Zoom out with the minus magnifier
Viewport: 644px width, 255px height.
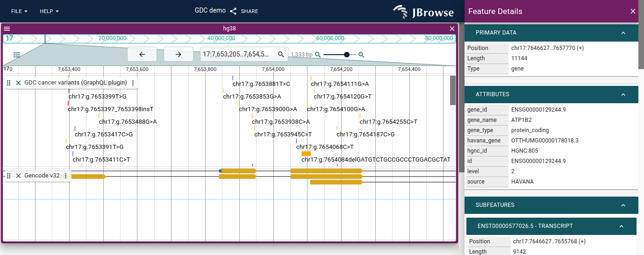pyautogui.click(x=318, y=55)
